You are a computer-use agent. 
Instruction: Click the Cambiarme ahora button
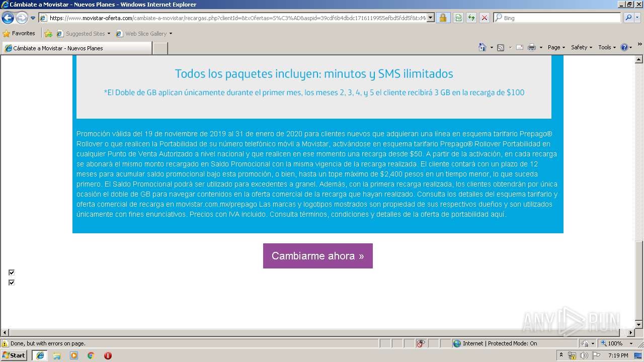click(x=318, y=256)
